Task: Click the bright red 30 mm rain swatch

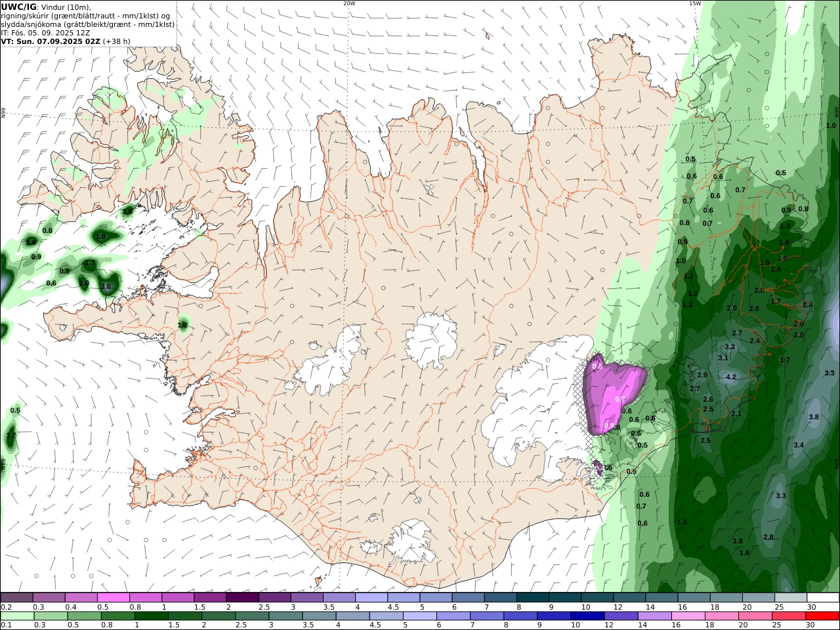Action: click(x=823, y=616)
